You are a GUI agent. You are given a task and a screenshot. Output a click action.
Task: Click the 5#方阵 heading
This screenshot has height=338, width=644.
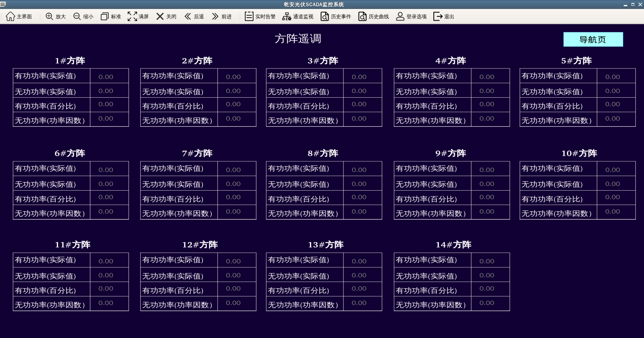pyautogui.click(x=577, y=61)
